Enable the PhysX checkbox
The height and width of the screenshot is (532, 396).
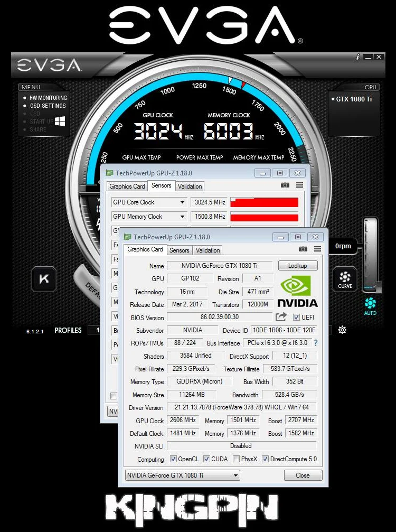pyautogui.click(x=237, y=459)
